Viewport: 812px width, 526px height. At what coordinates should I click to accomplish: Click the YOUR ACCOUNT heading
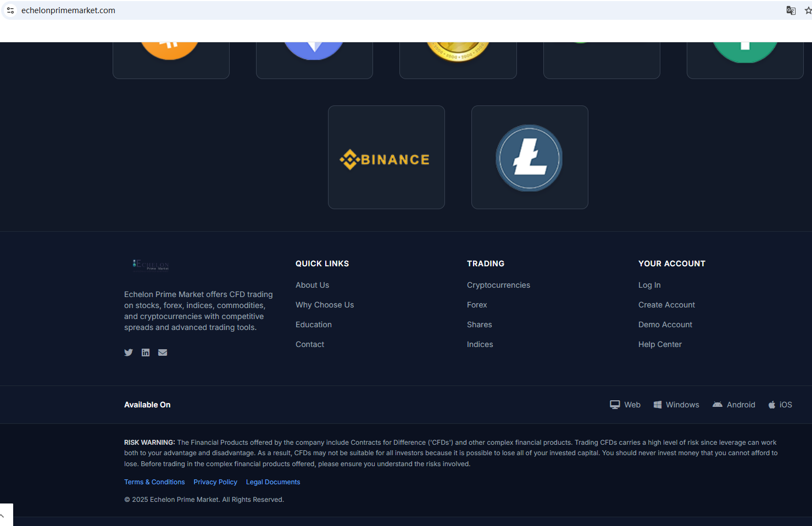tap(672, 264)
